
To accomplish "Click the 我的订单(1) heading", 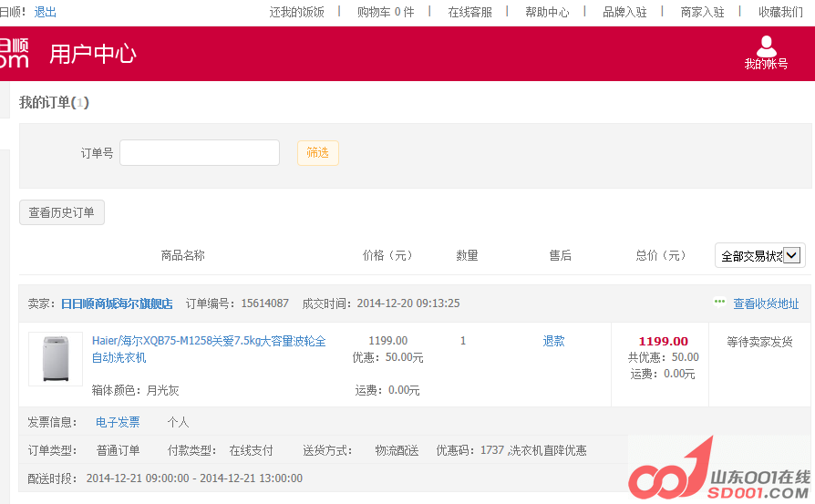I will (54, 102).
